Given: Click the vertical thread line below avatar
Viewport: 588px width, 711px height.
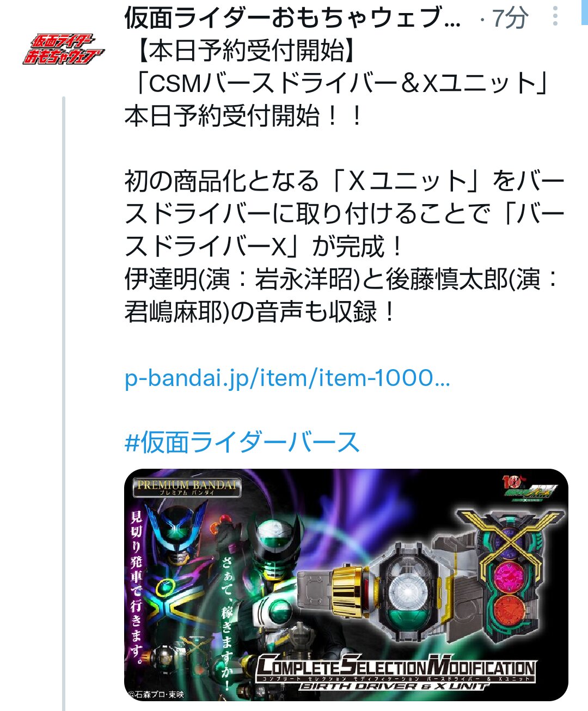Looking at the screenshot, I should click(x=63, y=403).
